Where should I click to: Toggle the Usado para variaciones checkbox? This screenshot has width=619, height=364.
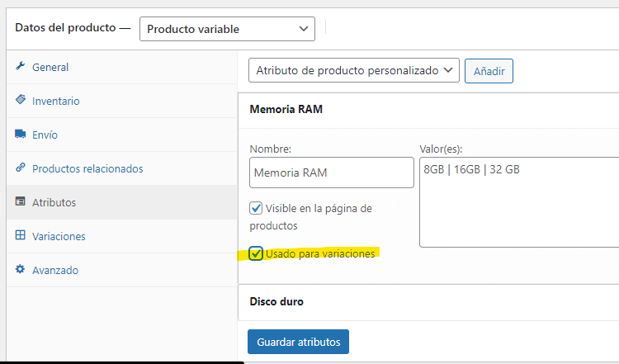click(x=256, y=253)
